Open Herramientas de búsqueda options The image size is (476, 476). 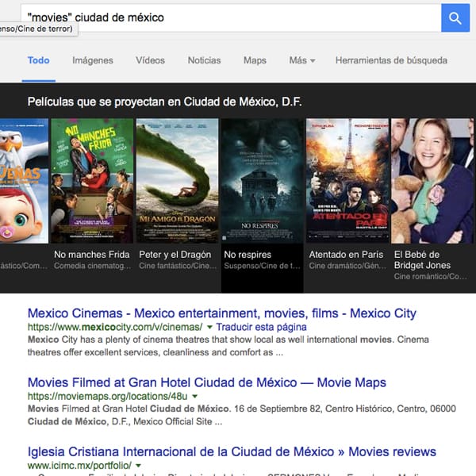[x=391, y=60]
